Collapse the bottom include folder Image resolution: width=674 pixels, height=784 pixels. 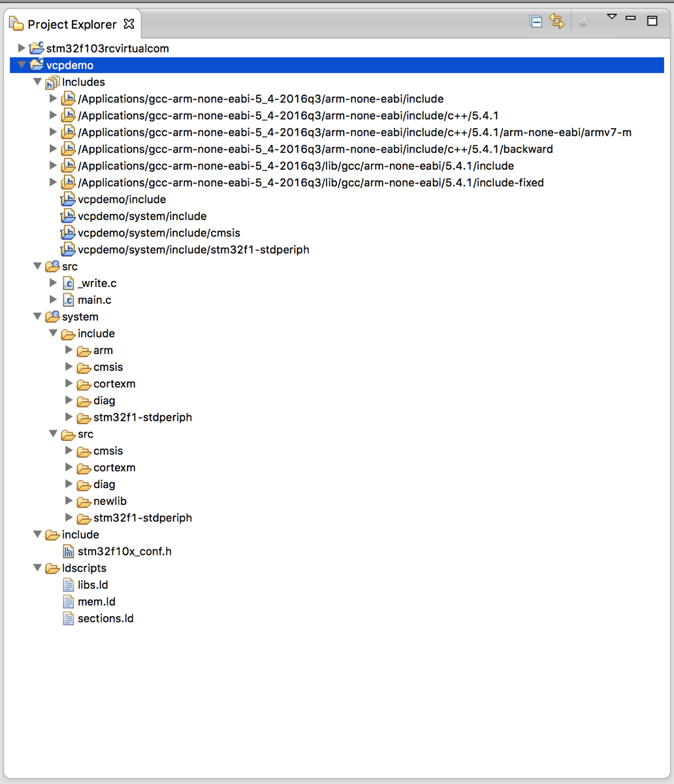pyautogui.click(x=38, y=534)
